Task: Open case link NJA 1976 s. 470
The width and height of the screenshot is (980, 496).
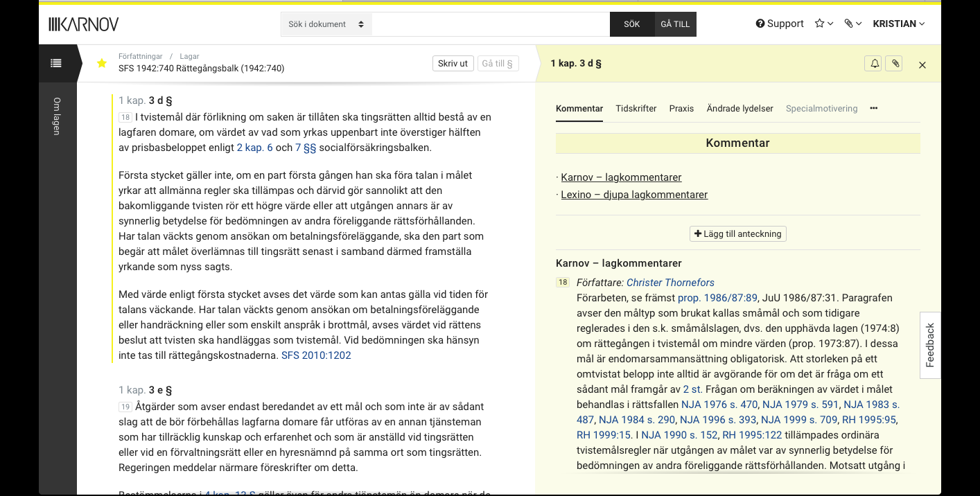Action: [719, 405]
